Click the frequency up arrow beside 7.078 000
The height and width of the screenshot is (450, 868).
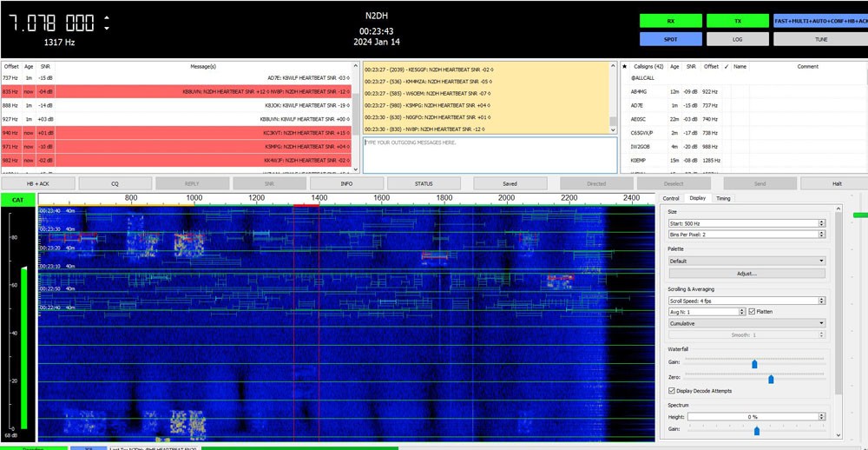pyautogui.click(x=107, y=17)
